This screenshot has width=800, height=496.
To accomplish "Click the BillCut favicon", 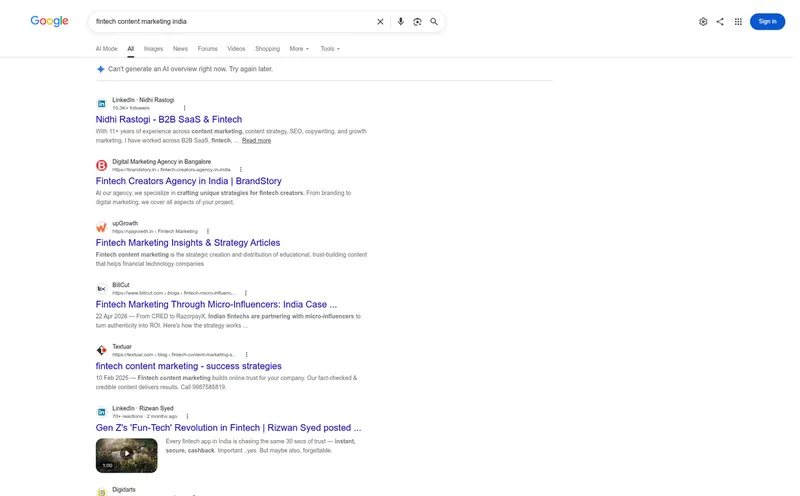I will coord(102,289).
